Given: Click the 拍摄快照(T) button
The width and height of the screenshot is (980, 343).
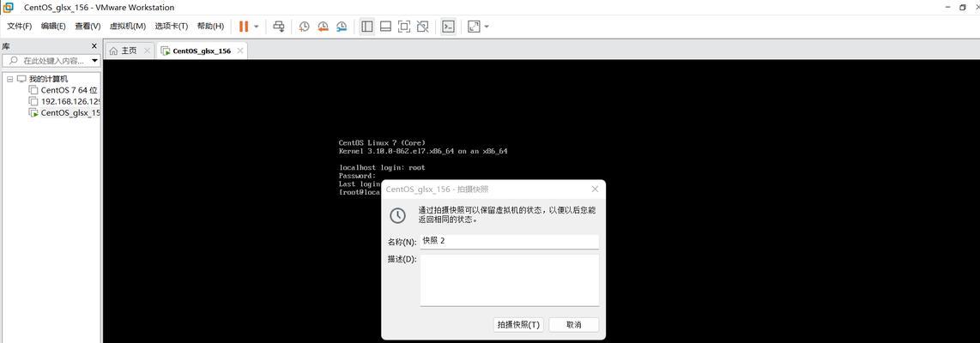Looking at the screenshot, I should [519, 325].
